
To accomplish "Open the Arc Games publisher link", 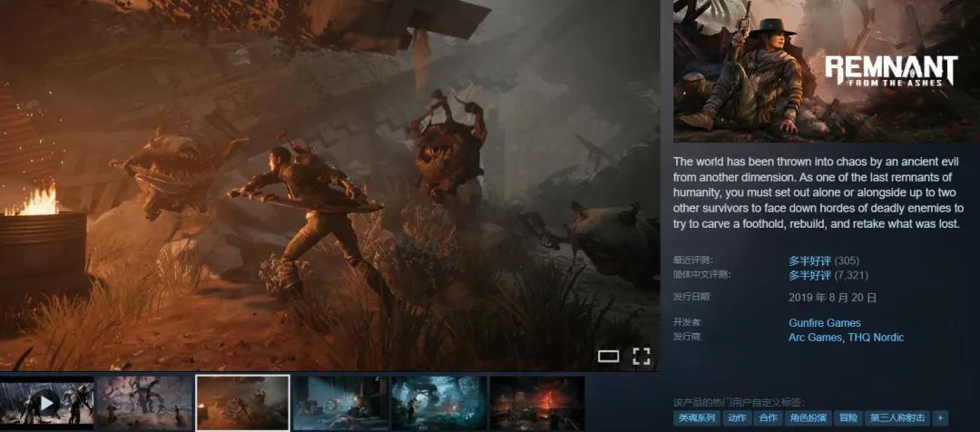I will [815, 338].
